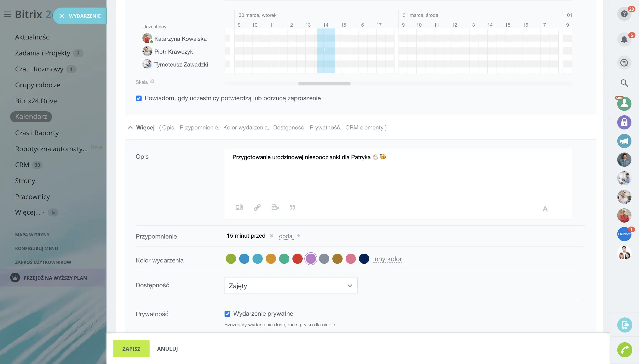This screenshot has width=639, height=364.
Task: Uncheck notify when participants confirm invitation
Action: [139, 98]
